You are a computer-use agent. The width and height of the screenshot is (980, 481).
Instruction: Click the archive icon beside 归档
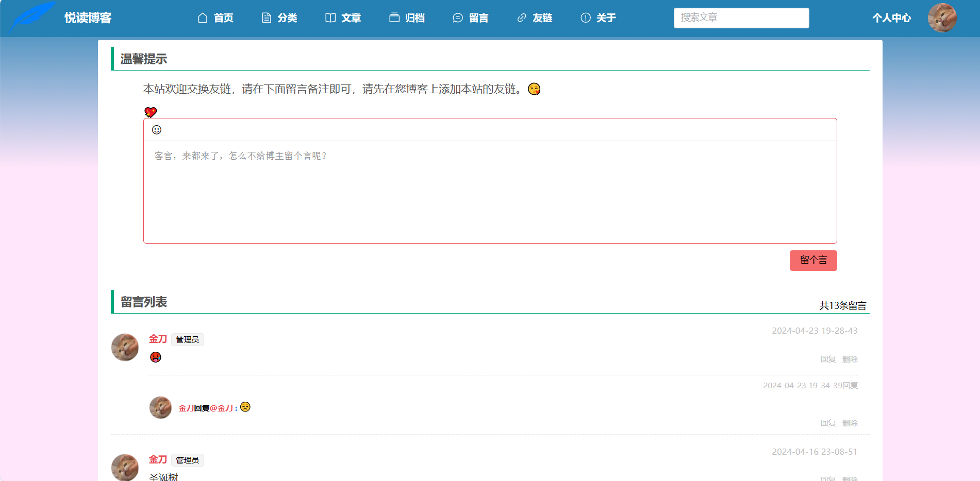pos(394,18)
